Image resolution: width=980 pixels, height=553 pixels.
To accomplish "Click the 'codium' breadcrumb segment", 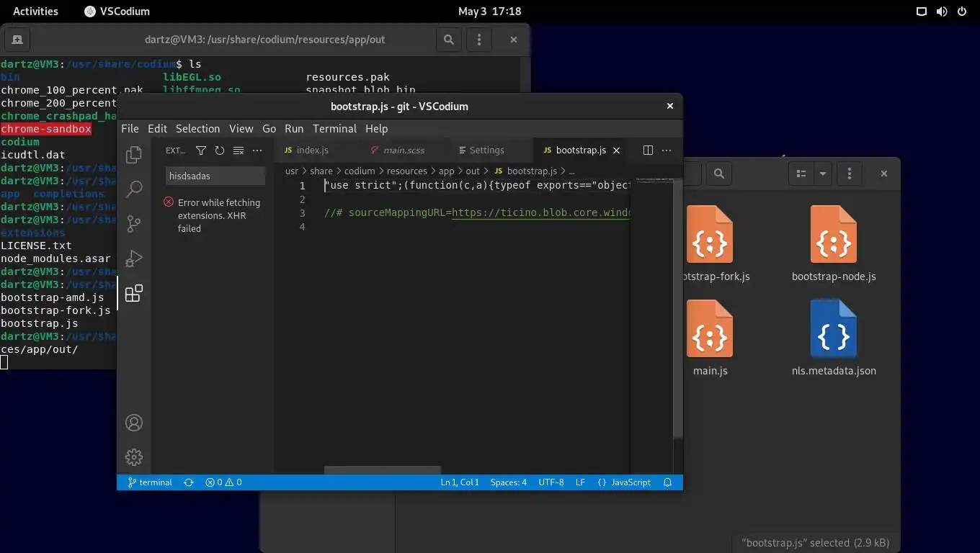I will pos(360,171).
